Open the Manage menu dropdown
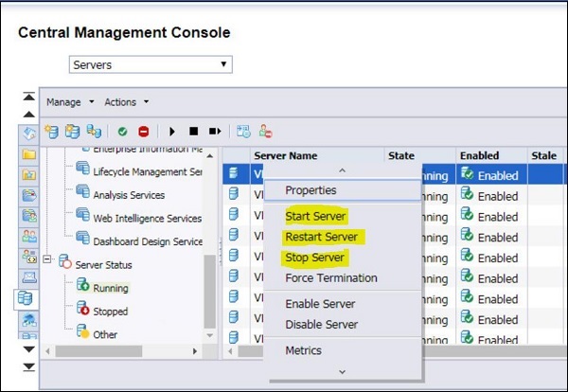 (70, 102)
